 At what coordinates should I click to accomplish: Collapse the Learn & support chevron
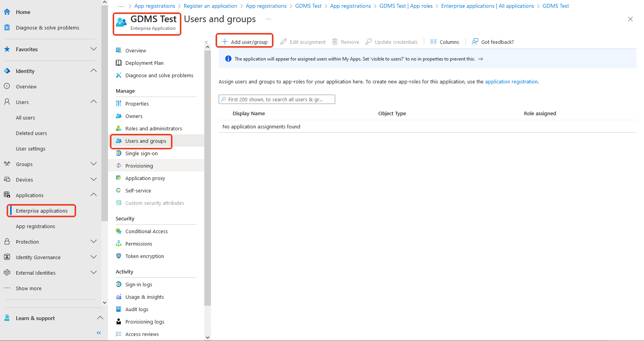[100, 318]
